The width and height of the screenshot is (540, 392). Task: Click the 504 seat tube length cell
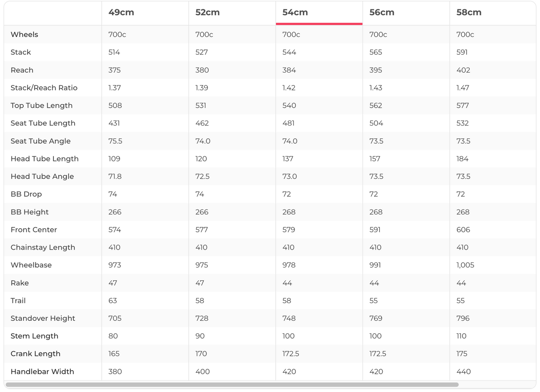tap(376, 123)
